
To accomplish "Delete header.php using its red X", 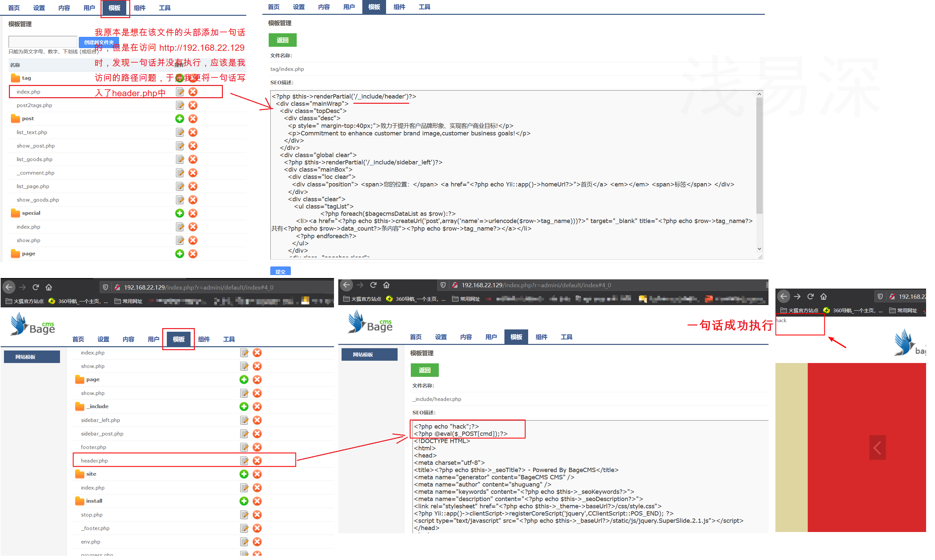I will [257, 461].
